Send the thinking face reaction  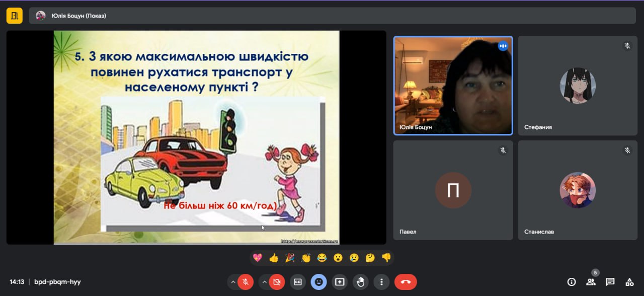point(370,258)
